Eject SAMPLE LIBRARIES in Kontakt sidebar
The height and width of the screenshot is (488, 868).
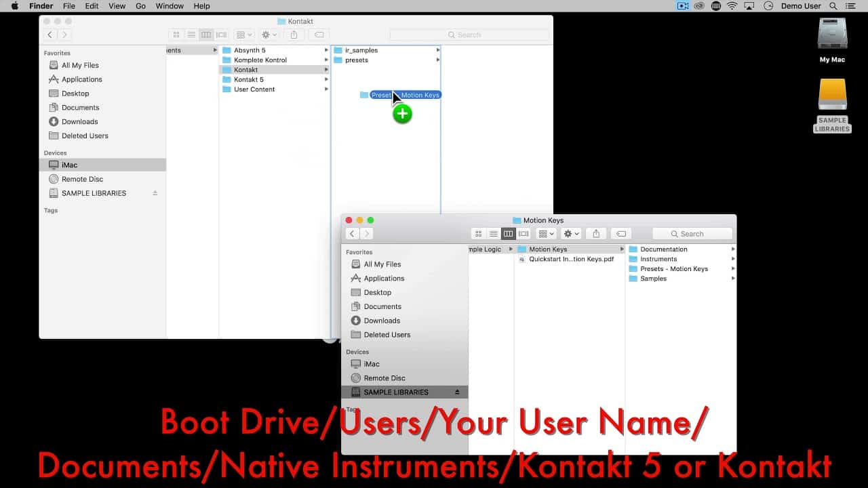(x=155, y=193)
